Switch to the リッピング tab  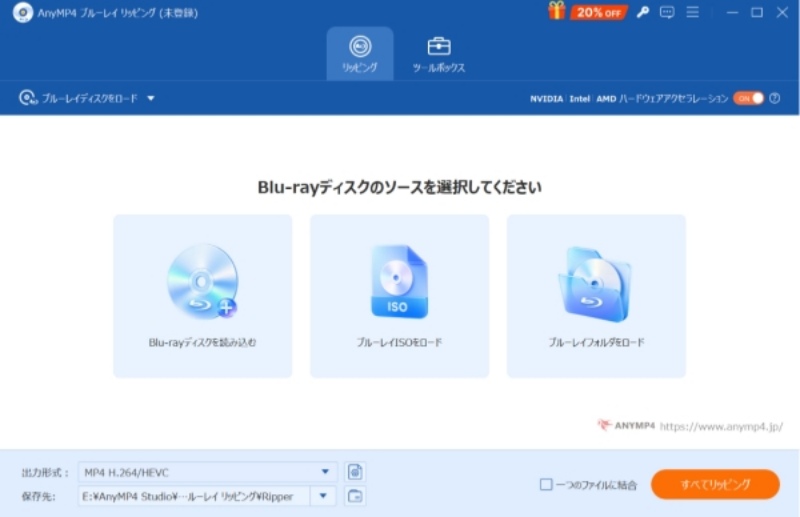pos(360,54)
